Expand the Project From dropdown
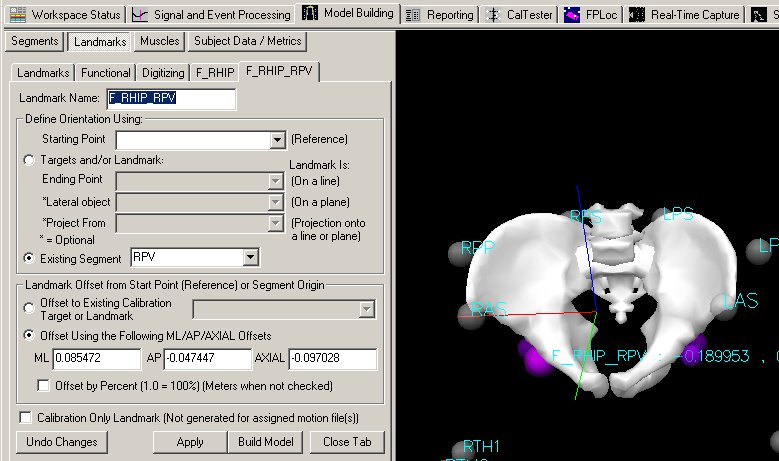The height and width of the screenshot is (461, 779). click(x=276, y=224)
